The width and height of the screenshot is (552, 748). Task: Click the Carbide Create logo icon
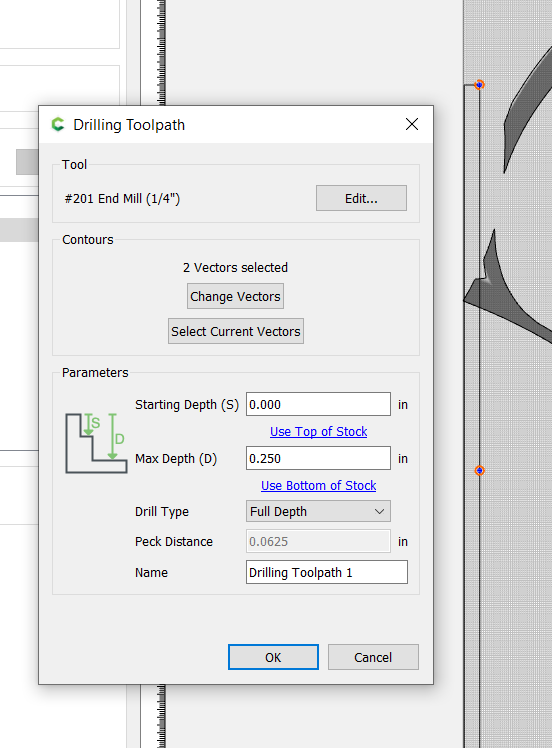pyautogui.click(x=58, y=125)
